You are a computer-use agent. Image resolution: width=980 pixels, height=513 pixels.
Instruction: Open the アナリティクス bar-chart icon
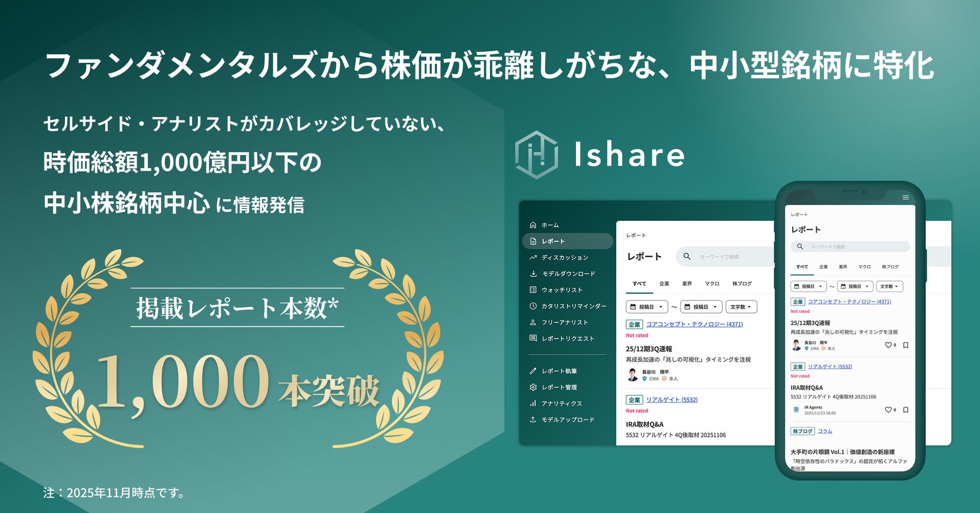pyautogui.click(x=534, y=403)
